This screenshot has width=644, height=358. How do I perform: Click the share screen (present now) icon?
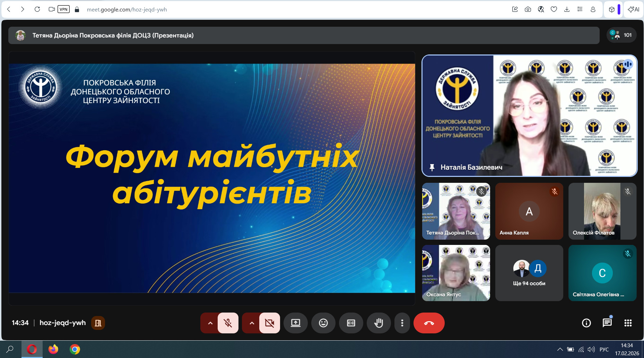click(295, 323)
